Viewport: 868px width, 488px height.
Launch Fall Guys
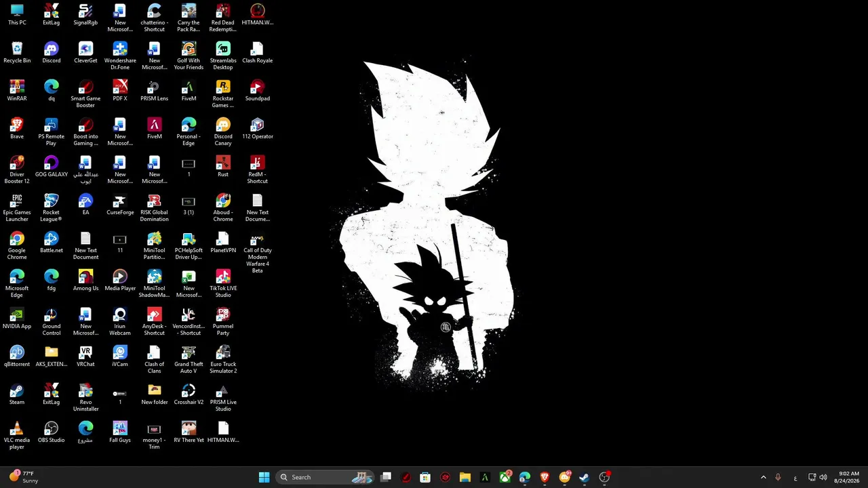point(120,432)
